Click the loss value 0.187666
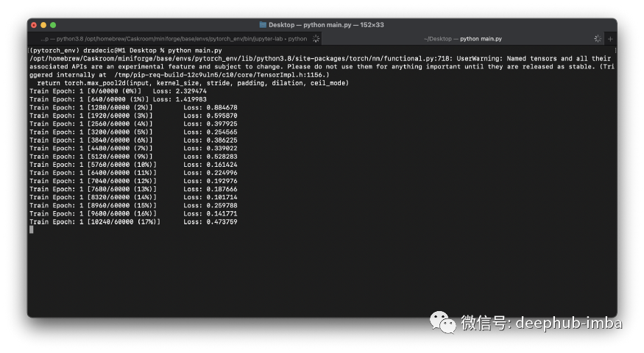Screen dimensions: 644x353 click(222, 189)
